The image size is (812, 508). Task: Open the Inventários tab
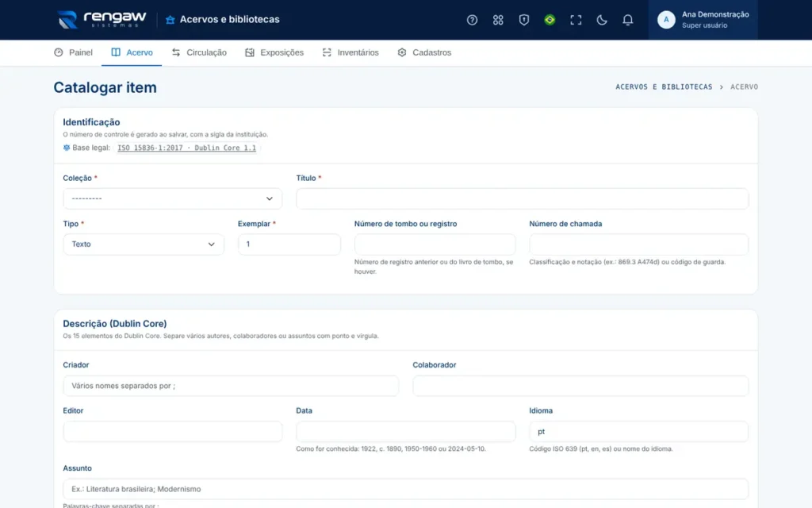(350, 52)
